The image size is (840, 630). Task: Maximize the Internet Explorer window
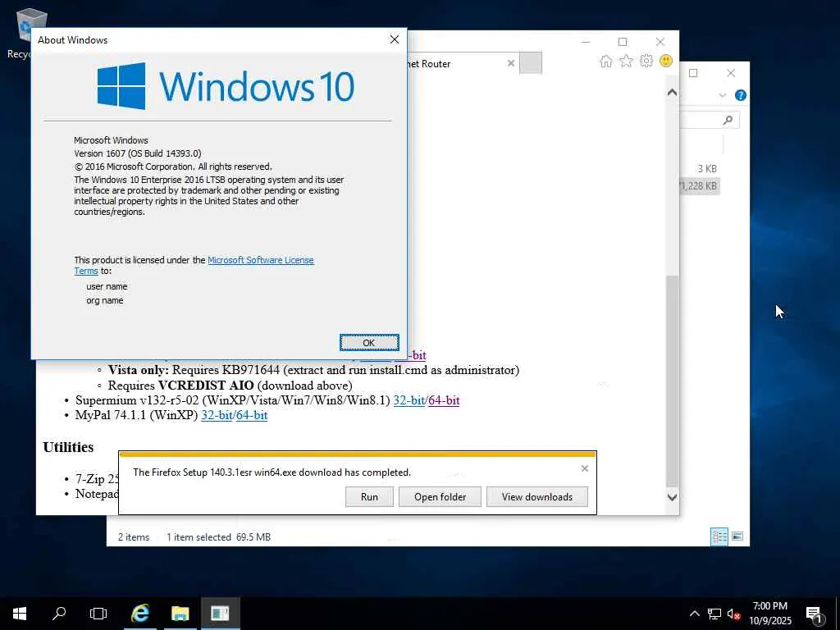623,42
